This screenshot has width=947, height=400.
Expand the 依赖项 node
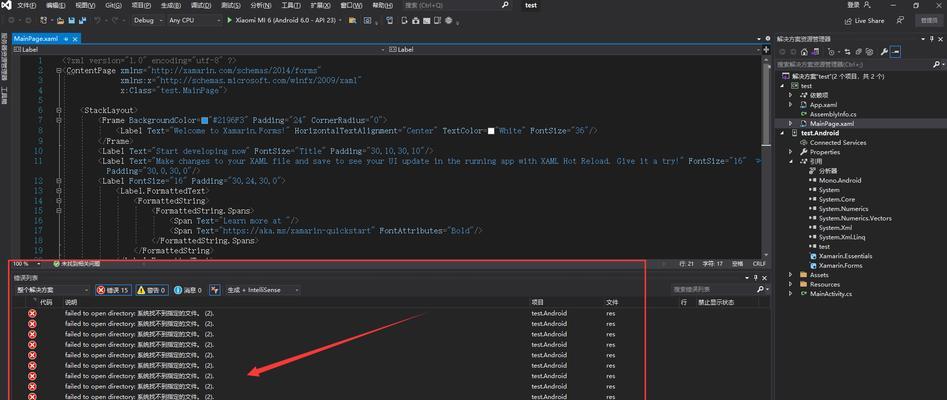[x=791, y=95]
